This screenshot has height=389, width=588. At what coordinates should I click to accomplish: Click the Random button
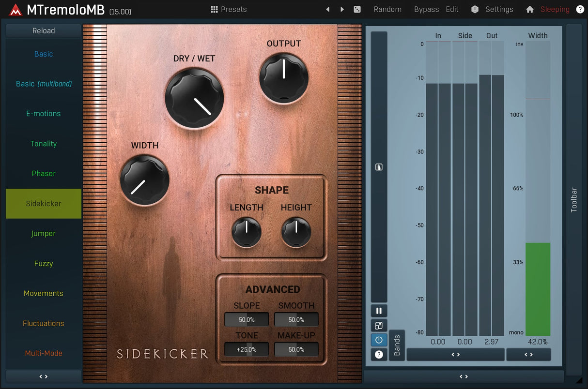tap(387, 10)
